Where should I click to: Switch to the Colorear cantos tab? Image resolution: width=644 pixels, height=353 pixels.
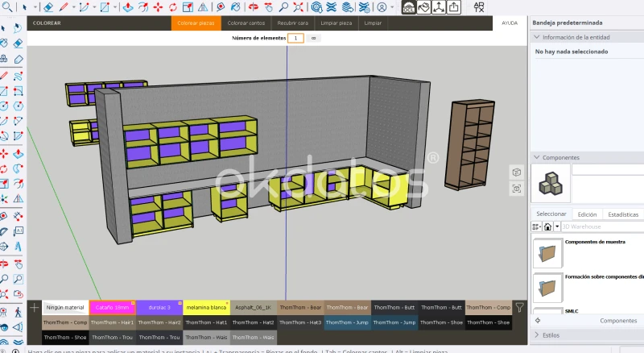[x=246, y=23]
